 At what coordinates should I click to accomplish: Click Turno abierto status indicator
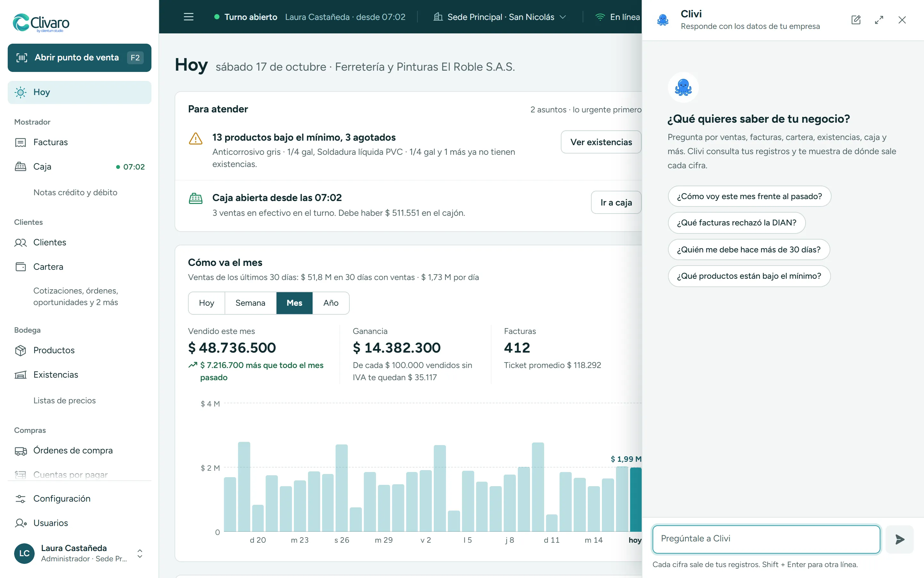click(245, 17)
